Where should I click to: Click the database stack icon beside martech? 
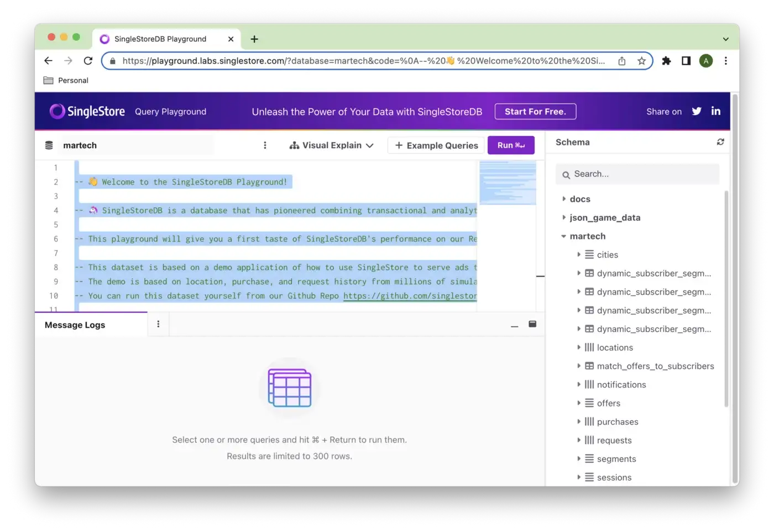(49, 145)
